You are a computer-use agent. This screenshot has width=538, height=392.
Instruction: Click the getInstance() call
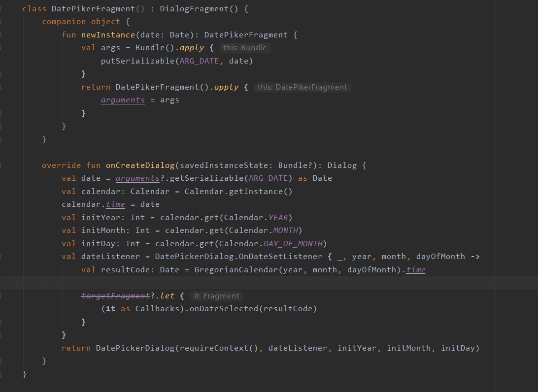point(261,192)
